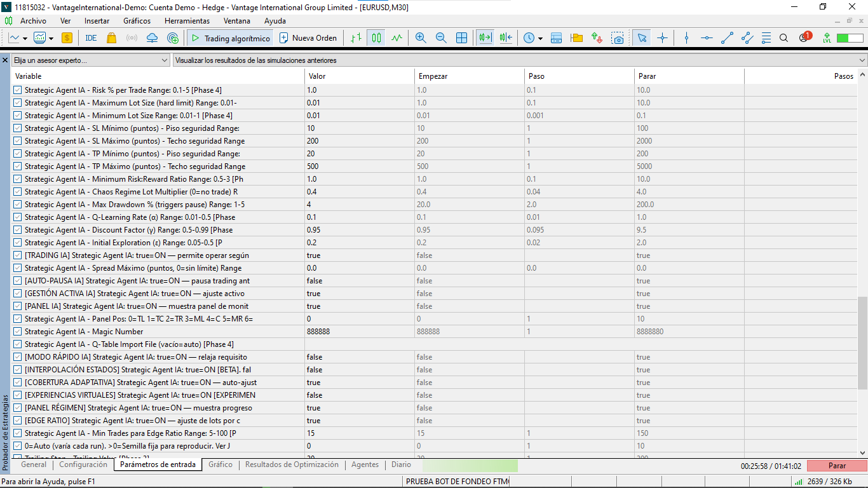Uncheck the [EDGE RATIO] parameter checkbox
Screen dimensions: 868x488
click(18, 421)
